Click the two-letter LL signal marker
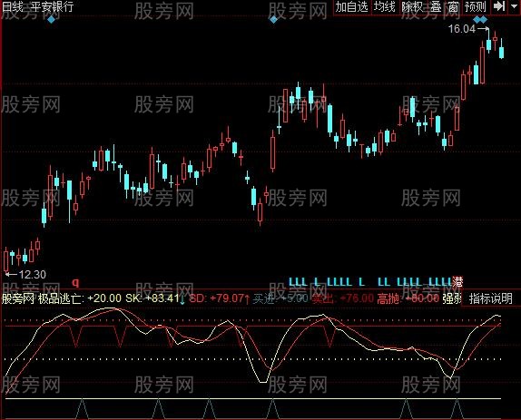Screen dimensions: 521x420 tap(384, 282)
